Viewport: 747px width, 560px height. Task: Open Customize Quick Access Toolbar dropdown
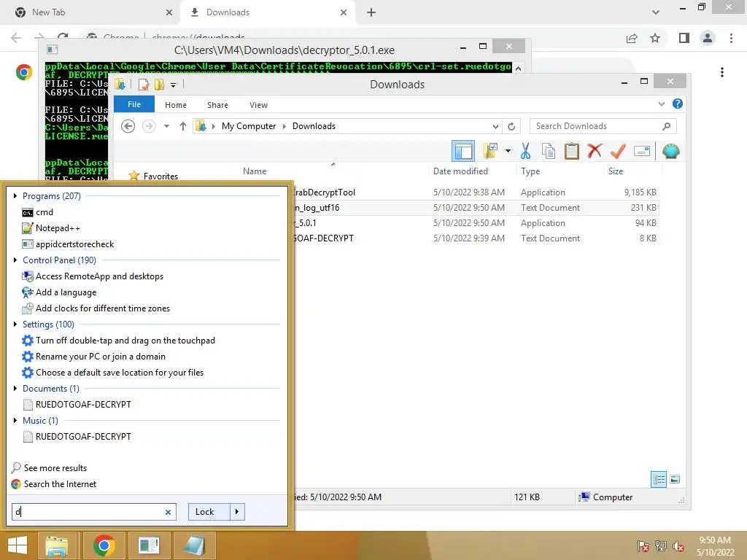pos(174,85)
